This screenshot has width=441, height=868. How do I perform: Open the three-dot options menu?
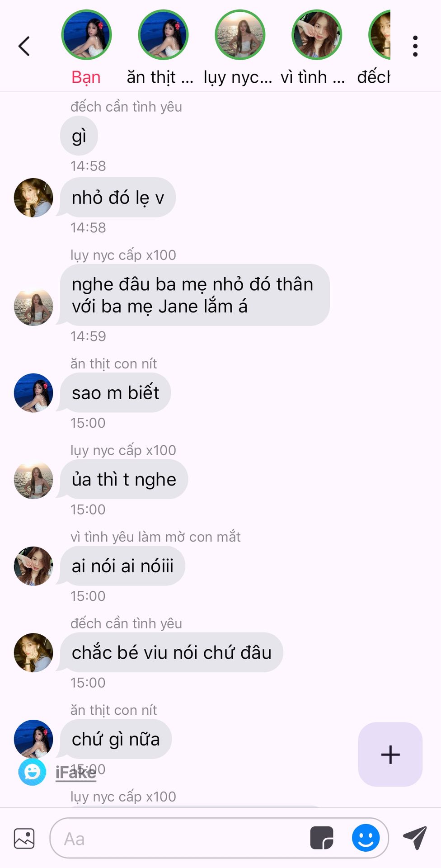415,46
